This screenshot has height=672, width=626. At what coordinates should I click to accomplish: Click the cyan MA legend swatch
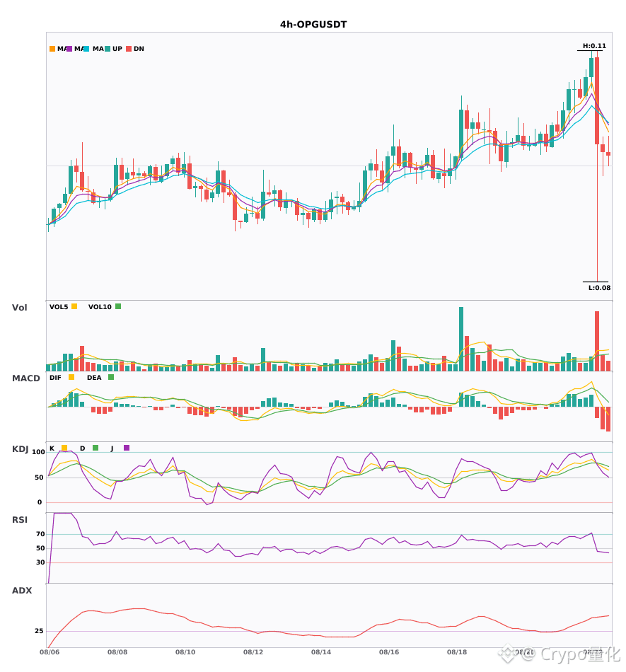tap(86, 49)
